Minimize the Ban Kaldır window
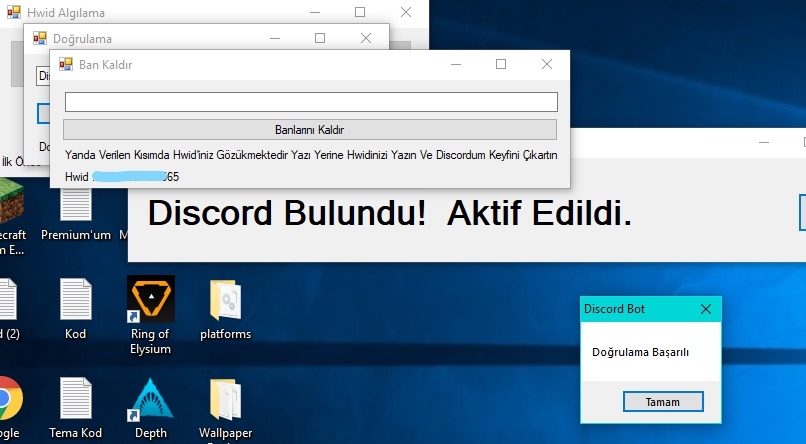The width and height of the screenshot is (806, 444). [x=455, y=64]
